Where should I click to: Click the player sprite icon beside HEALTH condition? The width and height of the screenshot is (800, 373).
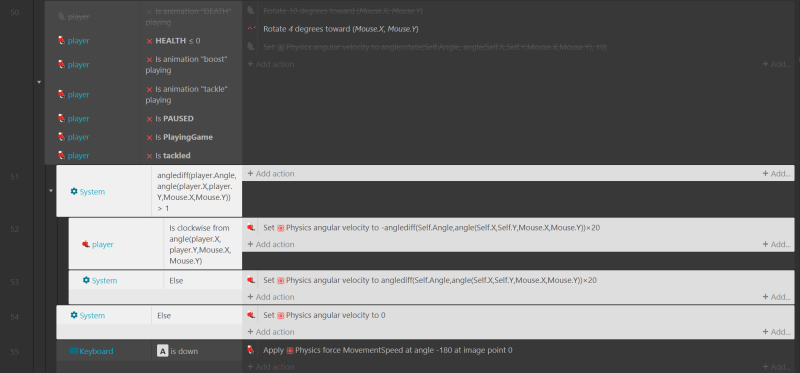[x=61, y=40]
